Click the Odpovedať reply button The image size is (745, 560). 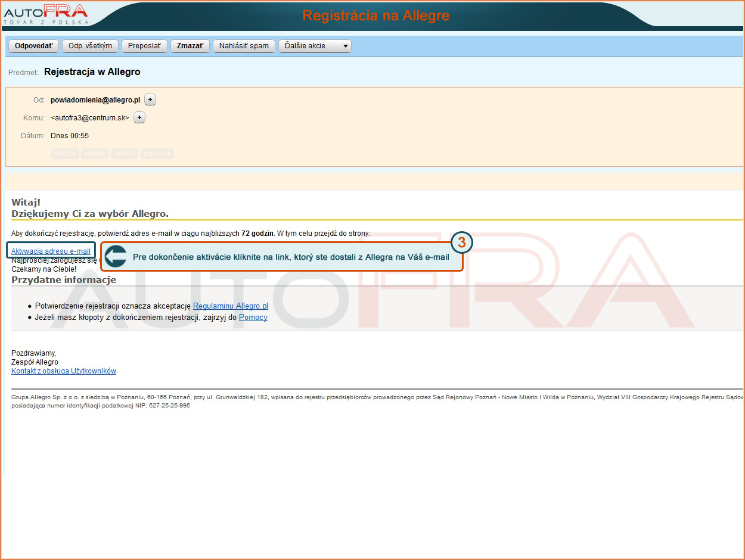tap(33, 46)
